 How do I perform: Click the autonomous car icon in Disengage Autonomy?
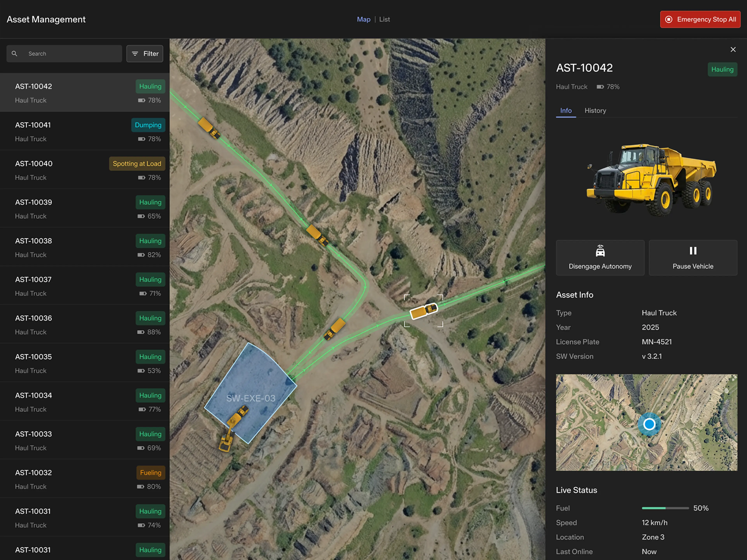(x=600, y=251)
